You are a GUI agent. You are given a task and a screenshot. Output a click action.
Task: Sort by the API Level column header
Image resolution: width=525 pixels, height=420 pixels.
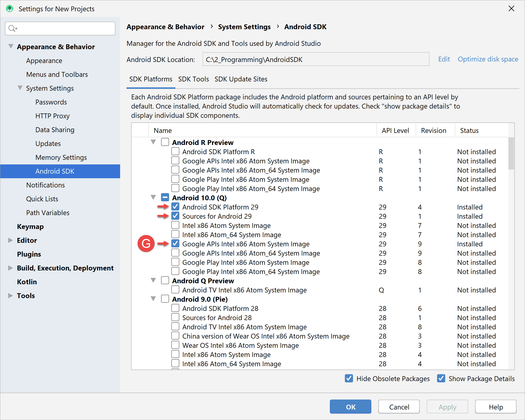click(x=396, y=130)
